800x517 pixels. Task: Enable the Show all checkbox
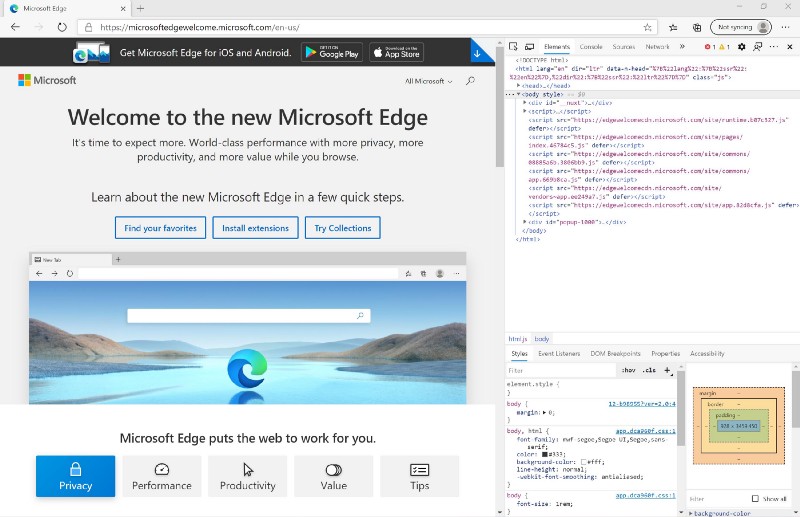pyautogui.click(x=755, y=498)
